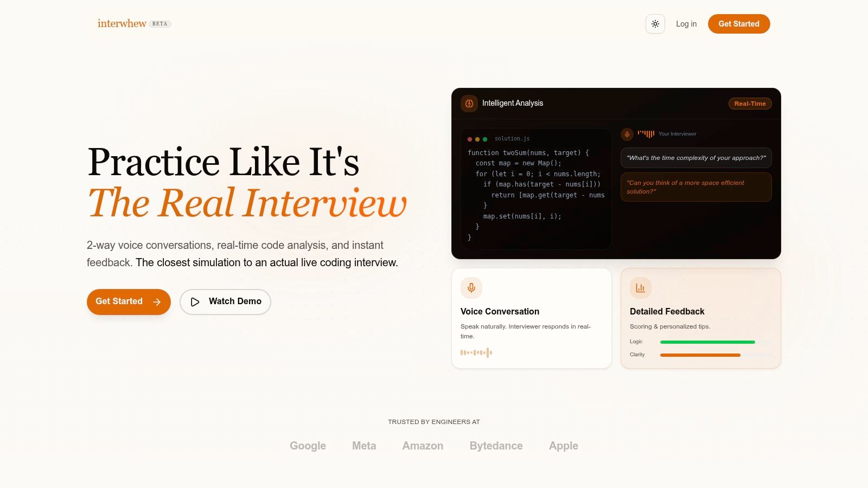The height and width of the screenshot is (488, 868).
Task: Toggle the light/dark theme sun icon
Action: (655, 24)
